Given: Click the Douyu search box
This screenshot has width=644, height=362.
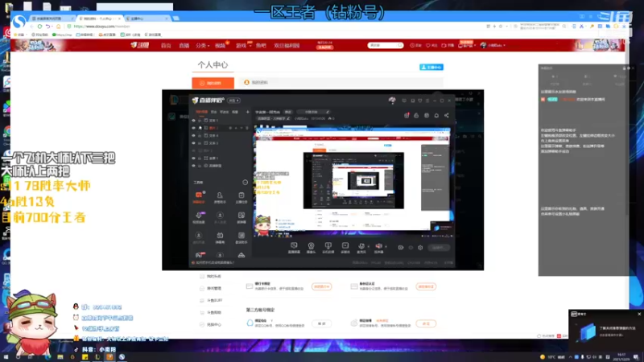Looking at the screenshot, I should [385, 45].
